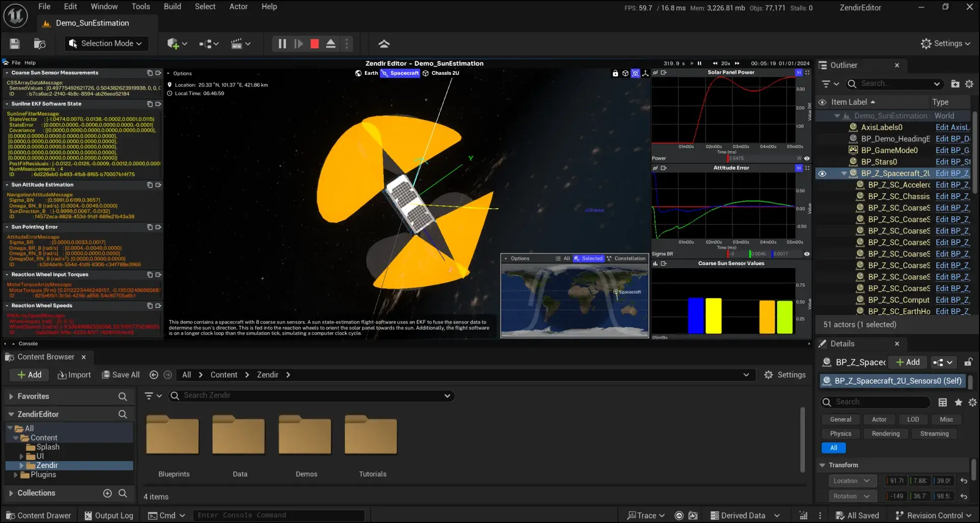Click the blue bar in sensor chart
The height and width of the screenshot is (523, 980).
(695, 315)
